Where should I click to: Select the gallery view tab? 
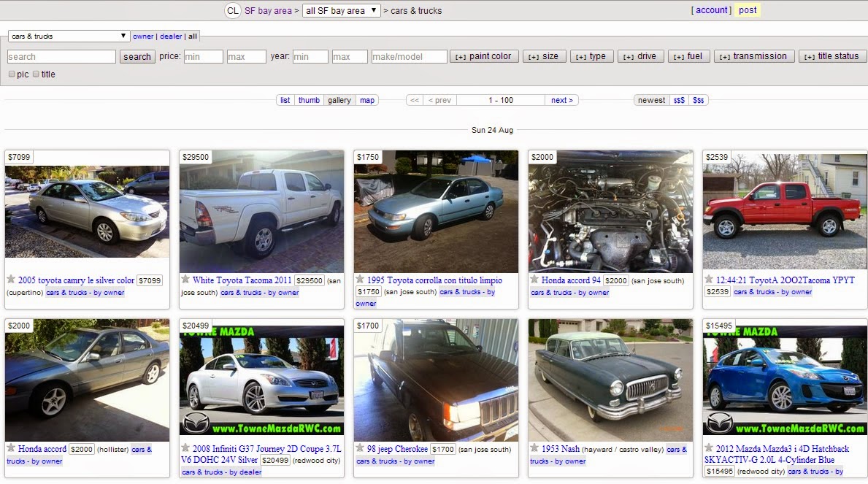[339, 100]
